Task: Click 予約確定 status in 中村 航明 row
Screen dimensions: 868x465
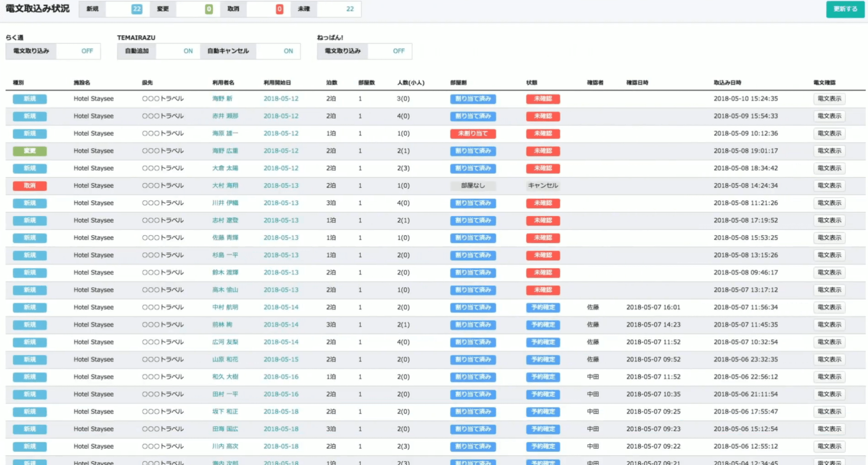Action: [x=543, y=307]
